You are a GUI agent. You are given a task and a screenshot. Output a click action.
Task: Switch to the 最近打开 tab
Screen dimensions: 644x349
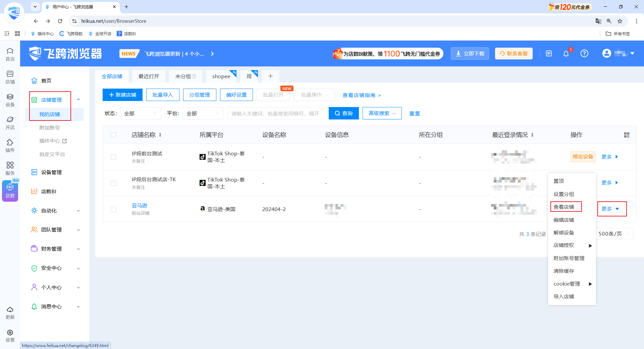pyautogui.click(x=149, y=77)
